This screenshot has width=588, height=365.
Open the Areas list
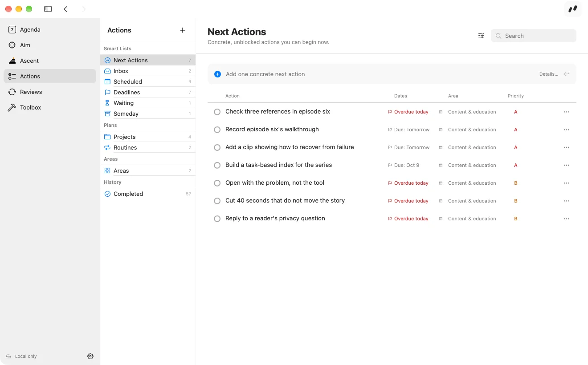click(148, 170)
